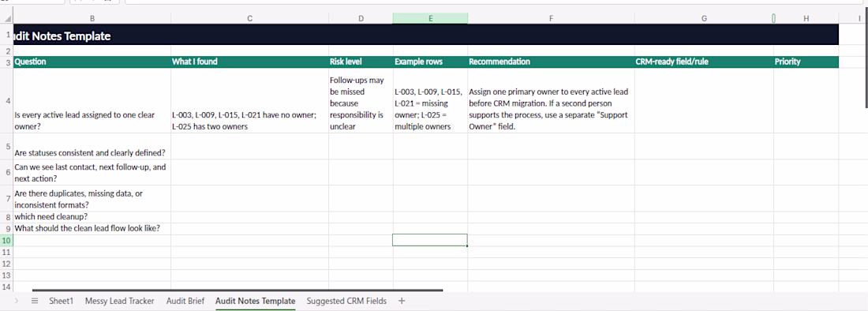Select column H header
868x311 pixels.
click(806, 18)
